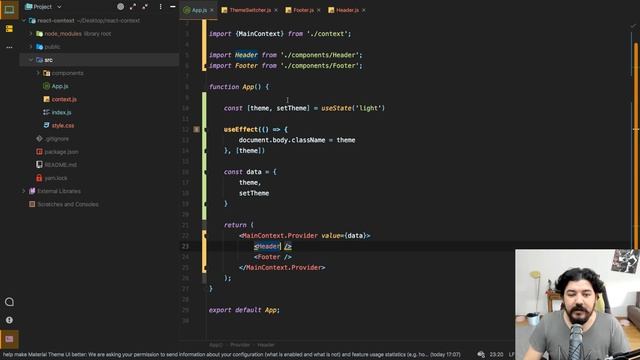Click the Provider breadcrumb at editor bottom
The height and width of the screenshot is (360, 640).
tap(240, 345)
